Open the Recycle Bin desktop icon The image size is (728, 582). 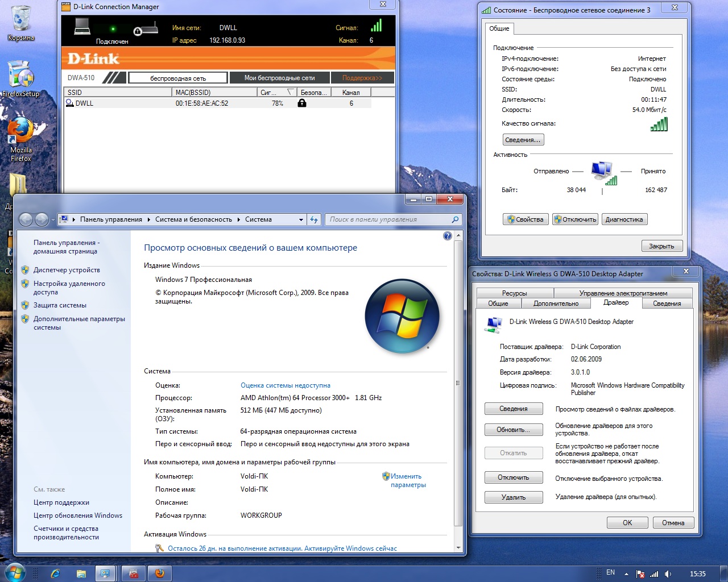pyautogui.click(x=20, y=23)
